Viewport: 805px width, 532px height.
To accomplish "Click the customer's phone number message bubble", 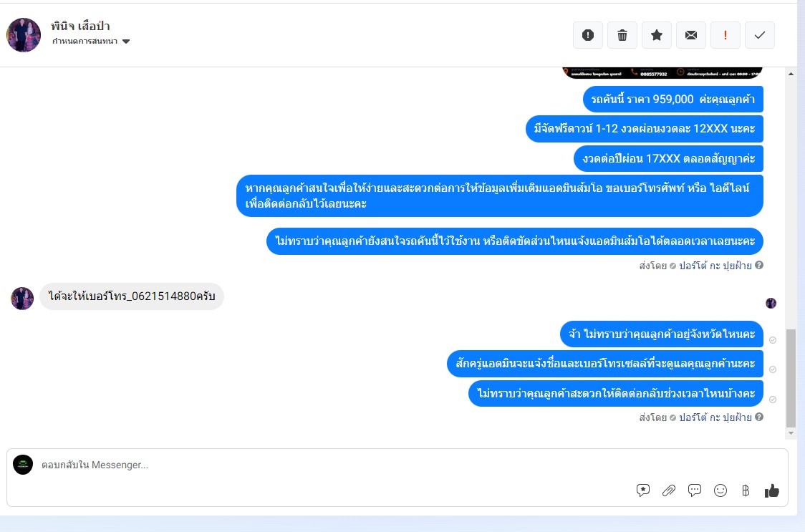I will coord(132,296).
